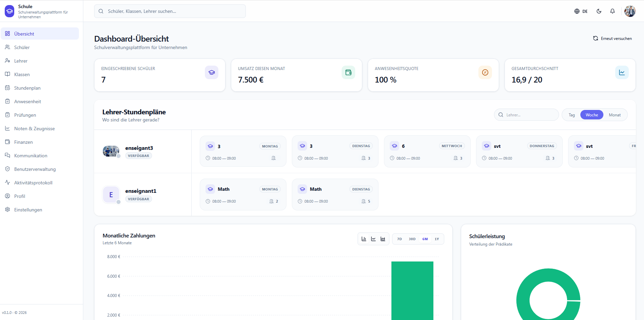The width and height of the screenshot is (644, 320).
Task: Click the Einstellungen gear icon
Action: coord(7,209)
